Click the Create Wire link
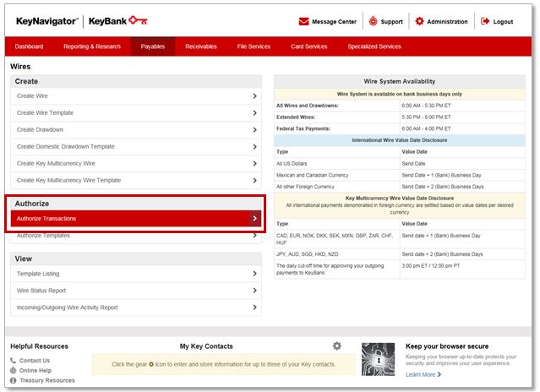The width and height of the screenshot is (540, 392). (x=32, y=96)
